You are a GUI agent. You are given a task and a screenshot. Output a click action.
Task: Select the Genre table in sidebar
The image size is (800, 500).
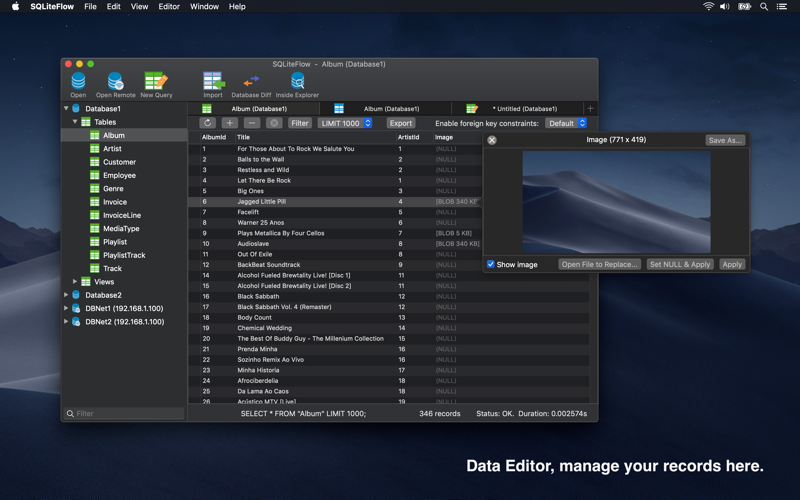pyautogui.click(x=113, y=188)
